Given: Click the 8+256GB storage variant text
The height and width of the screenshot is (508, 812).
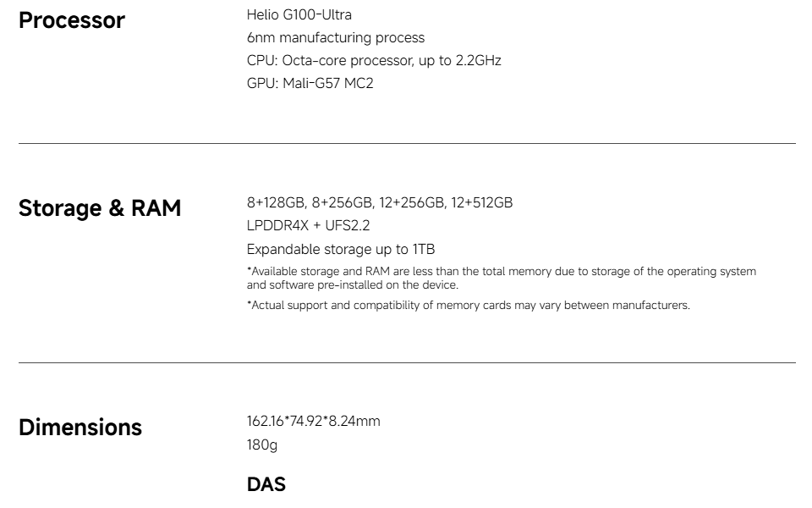Looking at the screenshot, I should (x=342, y=202).
